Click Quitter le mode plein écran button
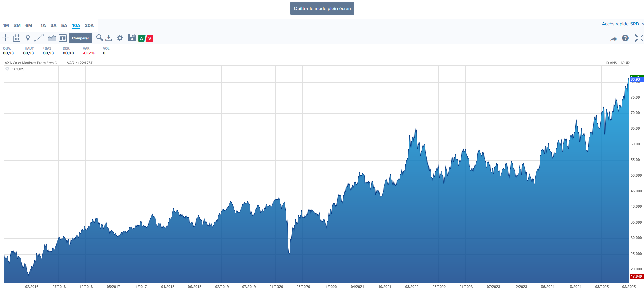The width and height of the screenshot is (644, 296). click(322, 9)
